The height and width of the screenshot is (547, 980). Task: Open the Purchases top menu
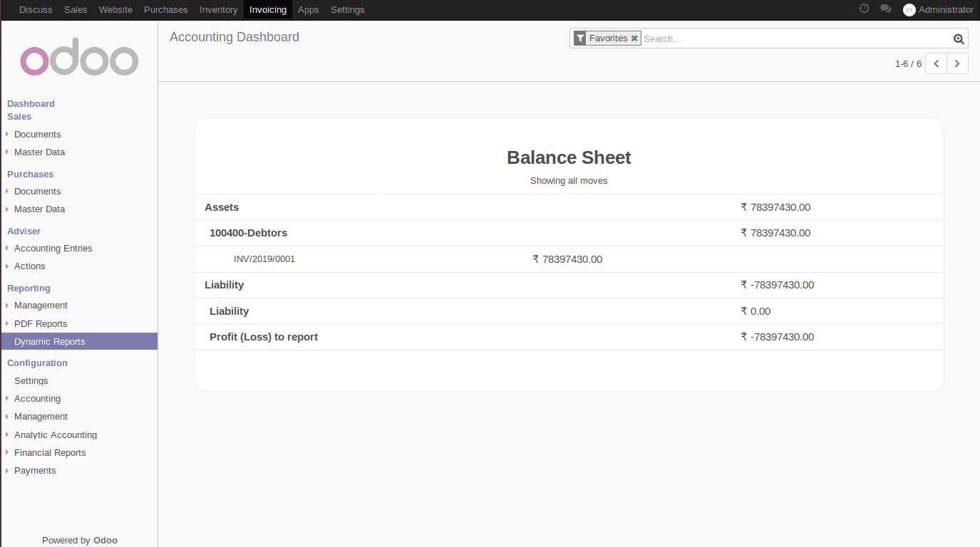point(166,10)
